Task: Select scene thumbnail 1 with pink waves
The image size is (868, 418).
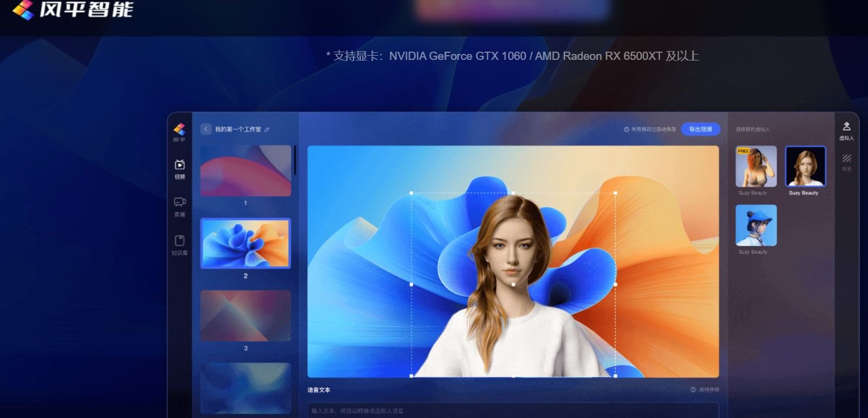Action: [x=245, y=171]
